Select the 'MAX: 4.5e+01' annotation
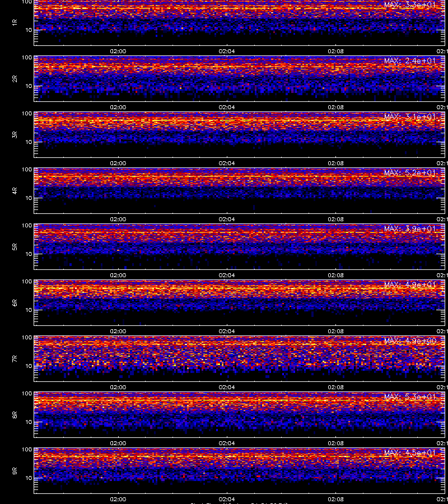Viewport: 448px width, 504px height. click(410, 452)
